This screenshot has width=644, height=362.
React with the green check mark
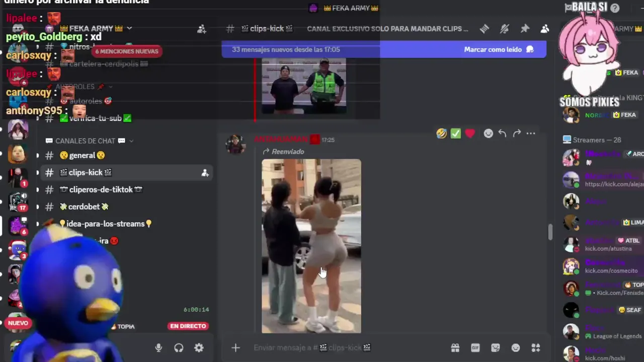[x=455, y=133]
